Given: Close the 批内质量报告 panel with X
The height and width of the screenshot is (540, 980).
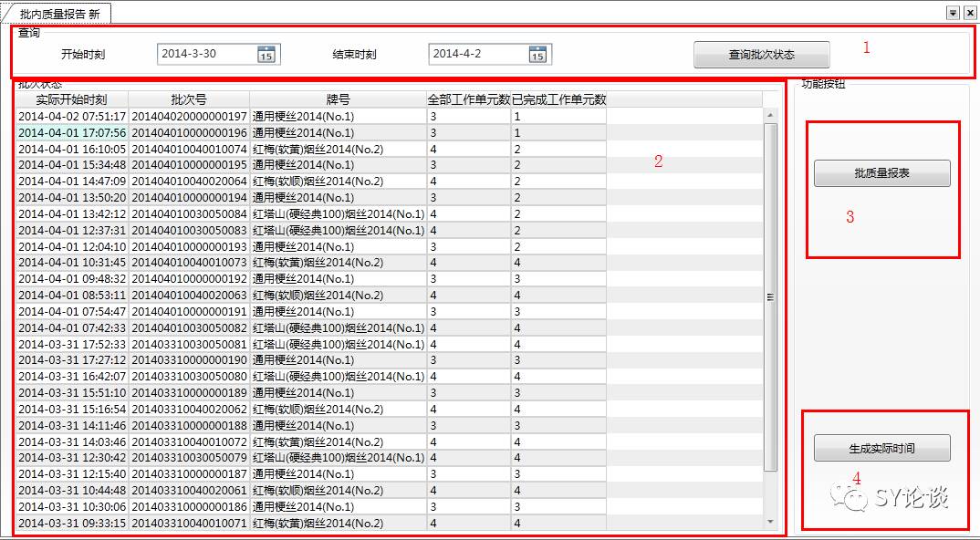Looking at the screenshot, I should tap(969, 13).
